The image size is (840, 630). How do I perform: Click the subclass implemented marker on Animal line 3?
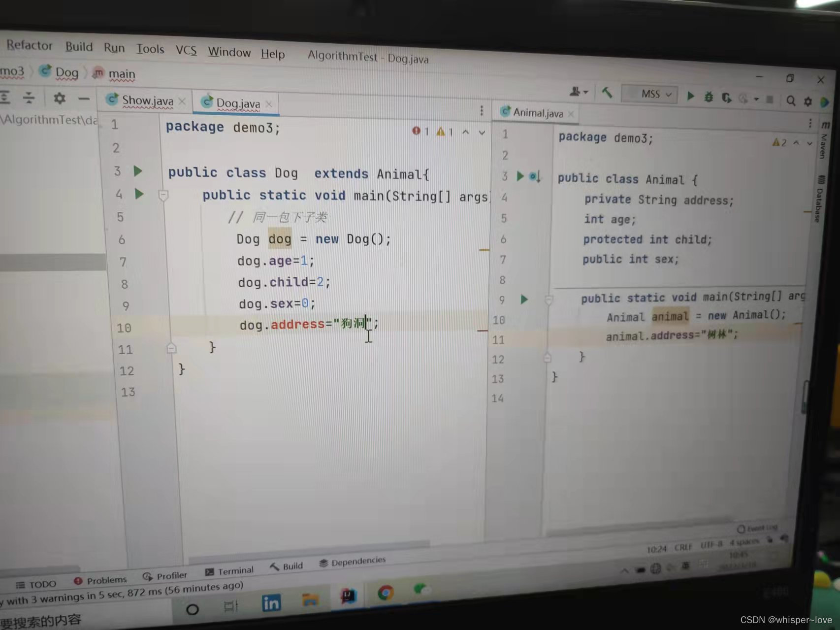535,176
